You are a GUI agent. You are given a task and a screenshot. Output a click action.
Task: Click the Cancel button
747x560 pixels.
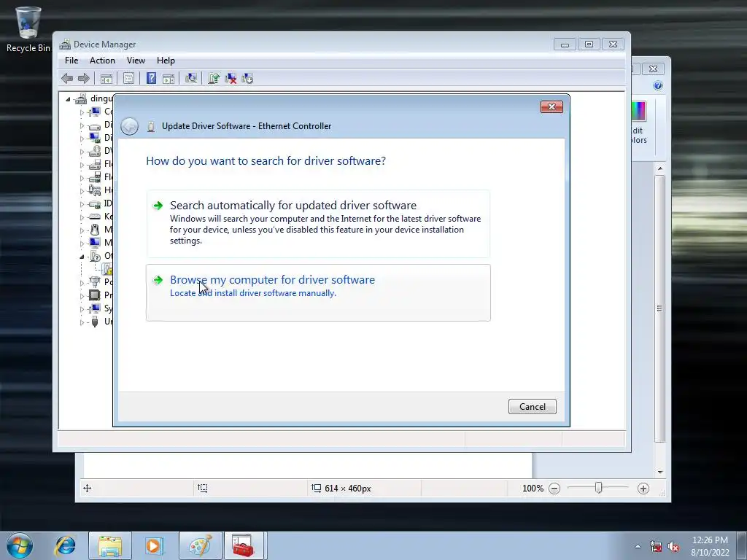tap(532, 407)
